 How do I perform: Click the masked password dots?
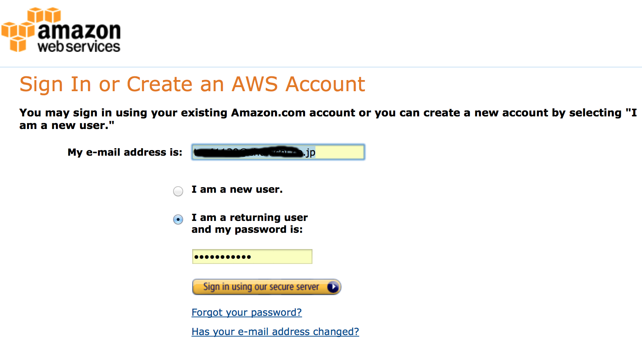223,257
